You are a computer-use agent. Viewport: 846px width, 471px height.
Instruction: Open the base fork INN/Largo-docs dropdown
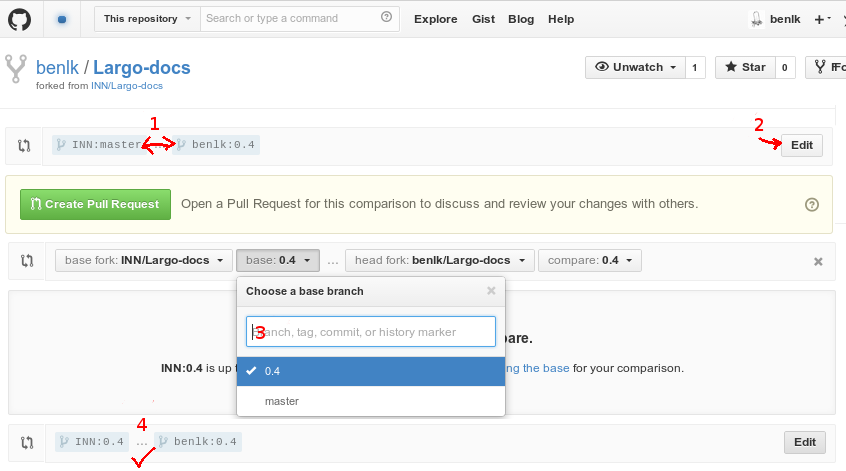tap(144, 261)
